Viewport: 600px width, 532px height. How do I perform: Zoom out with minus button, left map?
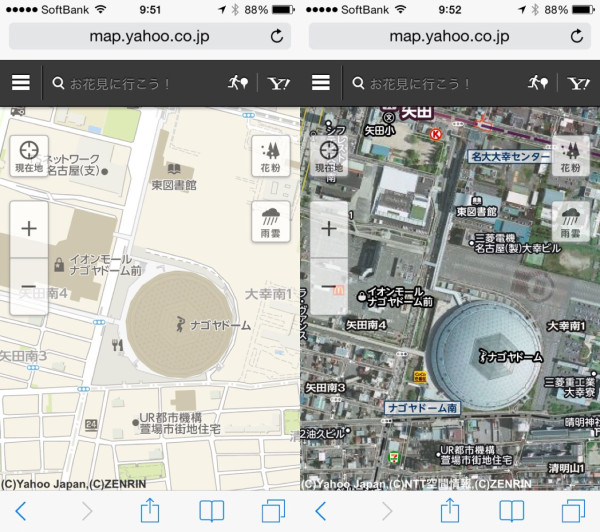pyautogui.click(x=29, y=286)
